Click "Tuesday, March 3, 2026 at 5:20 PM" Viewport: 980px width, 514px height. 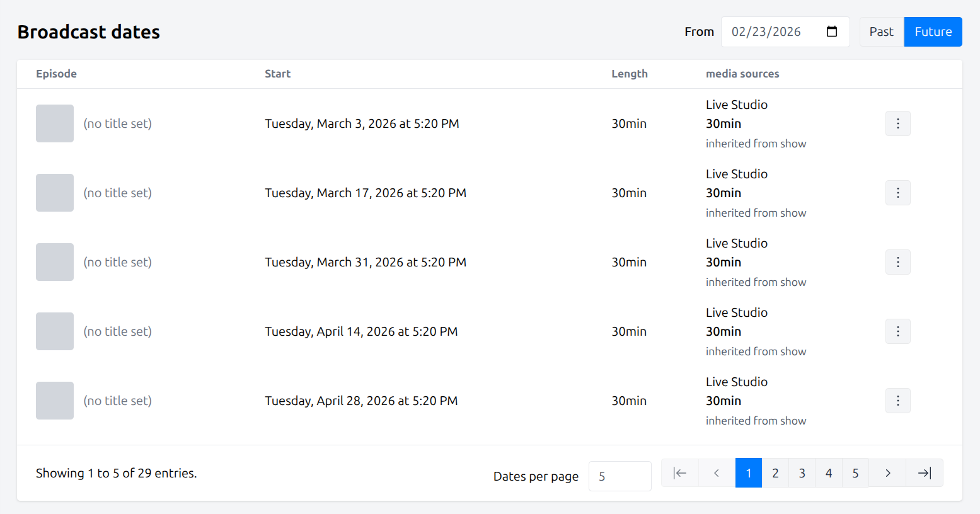362,124
